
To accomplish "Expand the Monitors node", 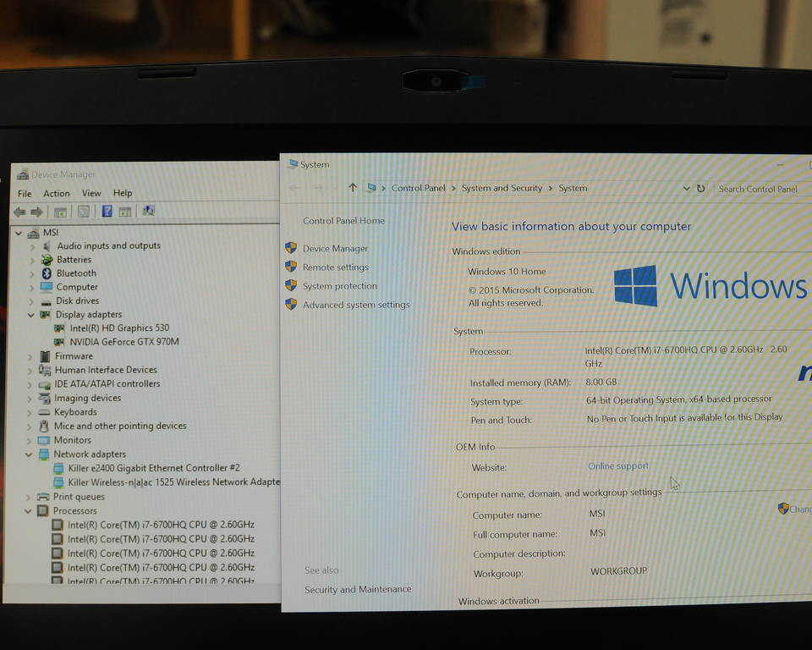I will coord(29,441).
